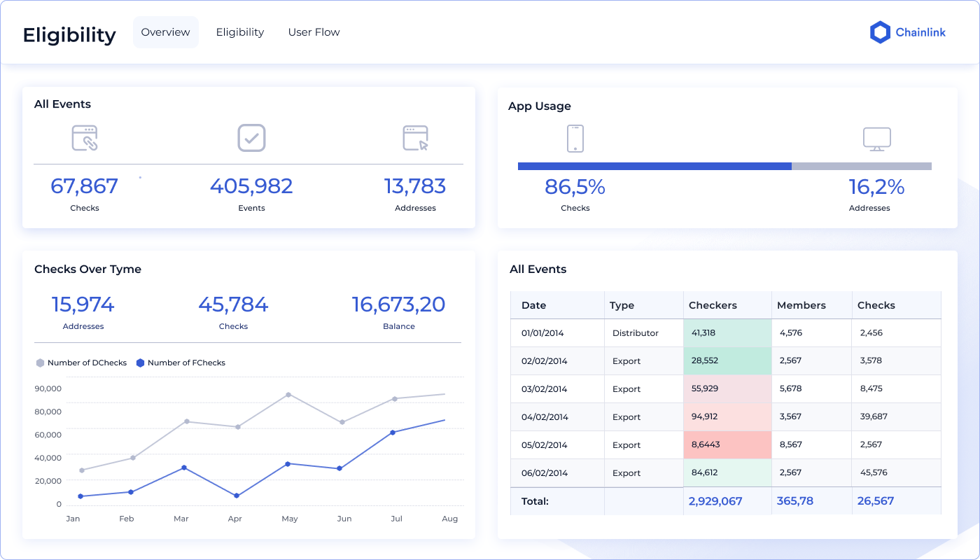Viewport: 980px width, 560px height.
Task: Click the 67,867 Checks figure
Action: (x=85, y=186)
